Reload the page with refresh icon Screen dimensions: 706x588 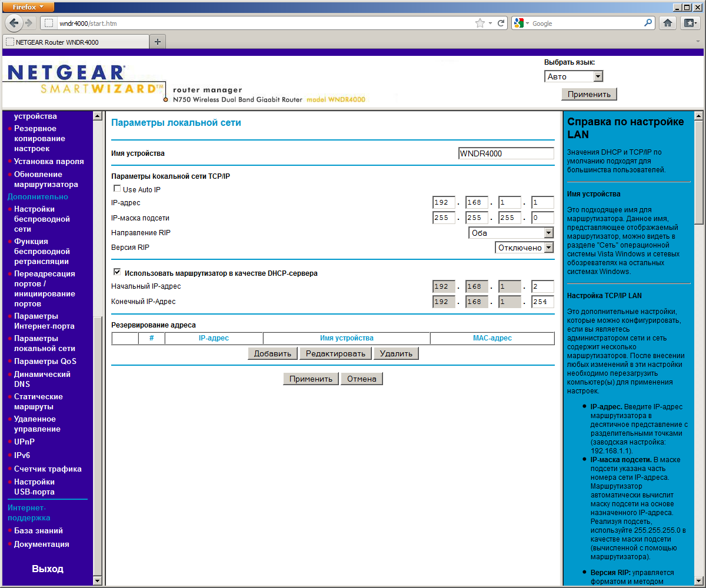click(x=501, y=24)
